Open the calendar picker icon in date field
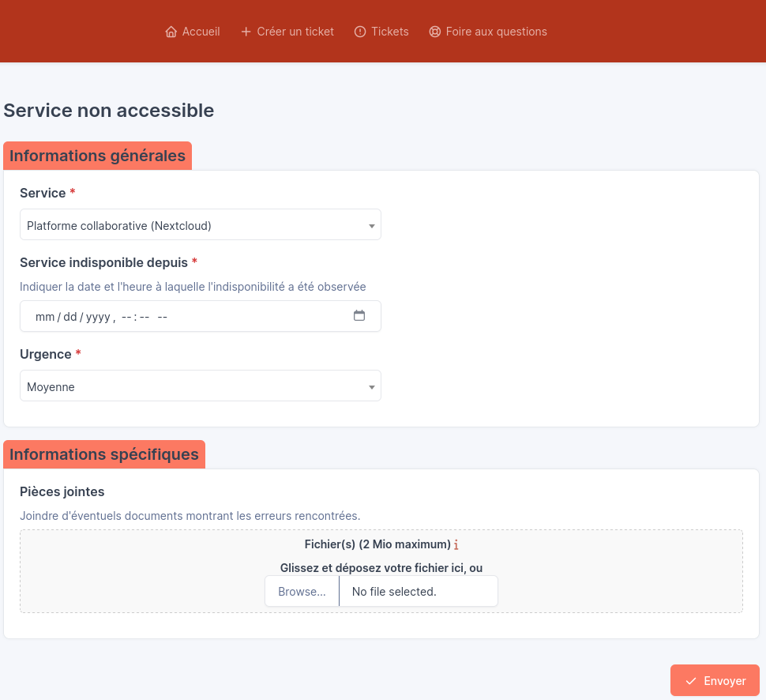This screenshot has width=766, height=700. click(x=359, y=316)
